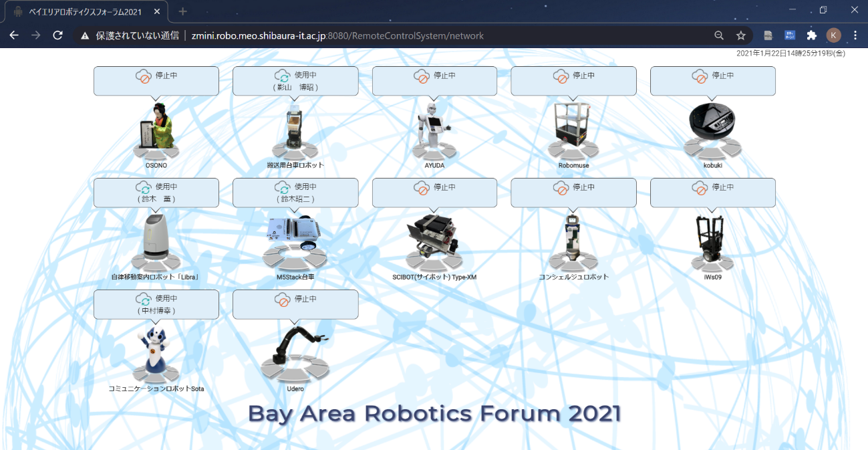The height and width of the screenshot is (450, 868).
Task: Open the Extensions puzzle-piece menu
Action: point(812,35)
